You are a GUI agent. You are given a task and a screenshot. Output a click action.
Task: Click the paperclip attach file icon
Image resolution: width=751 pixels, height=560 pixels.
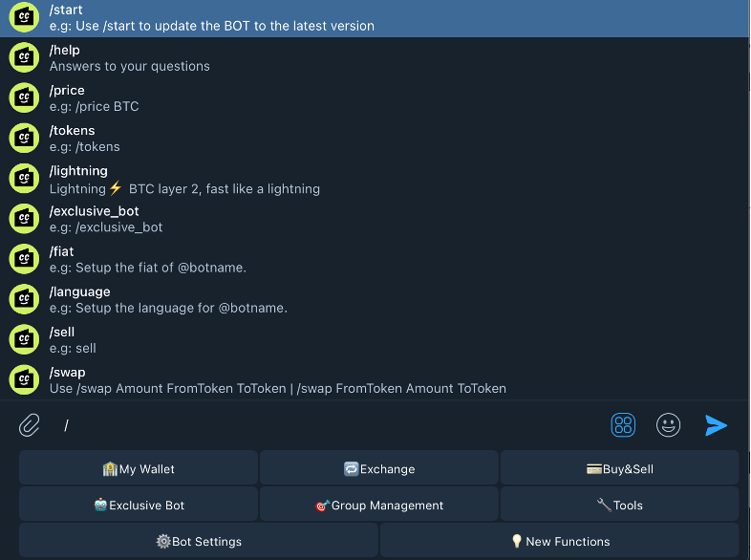tap(30, 425)
